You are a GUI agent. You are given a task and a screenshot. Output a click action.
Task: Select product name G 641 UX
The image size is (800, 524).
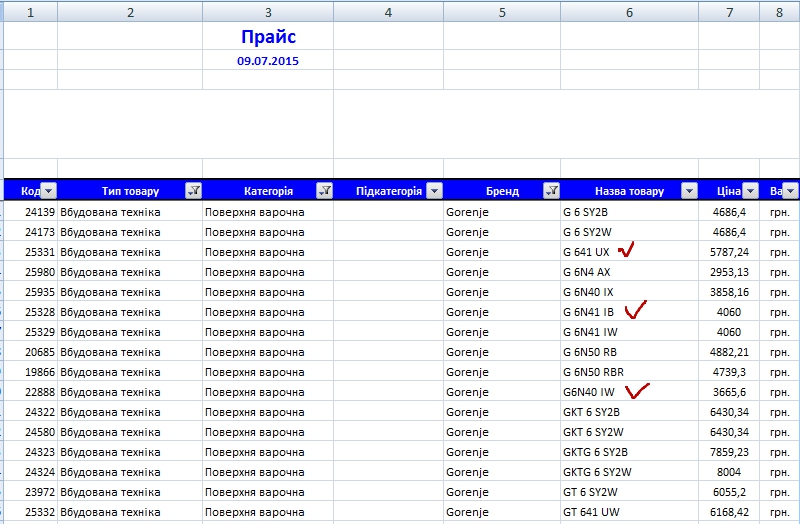[629, 252]
